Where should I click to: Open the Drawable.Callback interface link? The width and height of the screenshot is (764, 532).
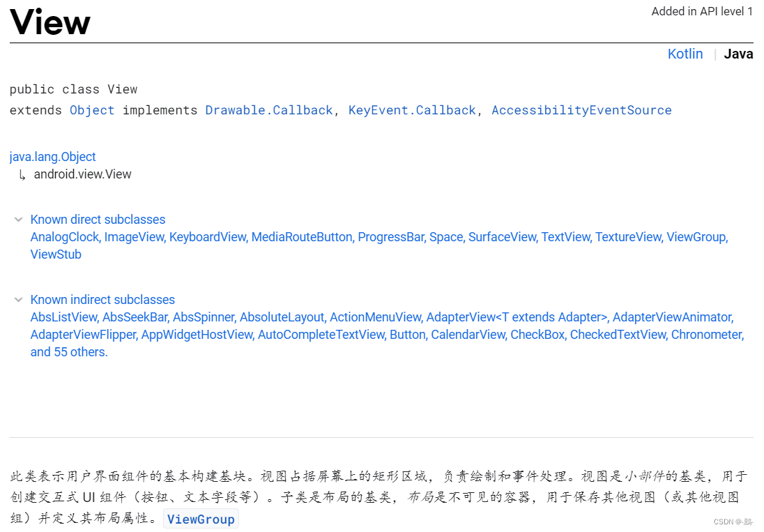(269, 110)
